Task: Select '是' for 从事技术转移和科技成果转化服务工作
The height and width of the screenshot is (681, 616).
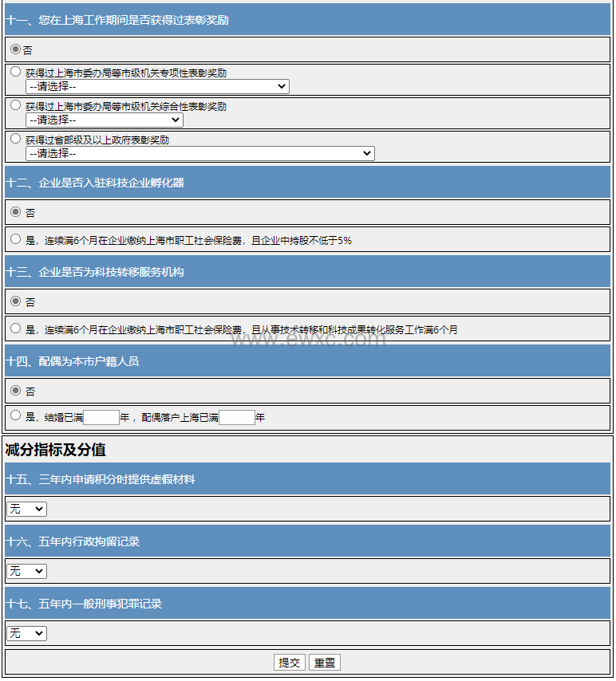Action: coord(15,329)
